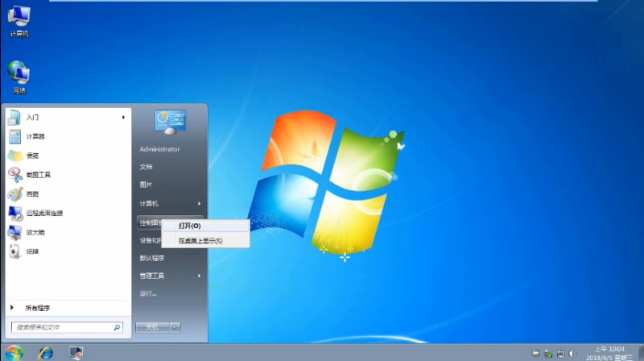
Task: Expand the 入门 submenu arrow
Action: click(x=123, y=118)
